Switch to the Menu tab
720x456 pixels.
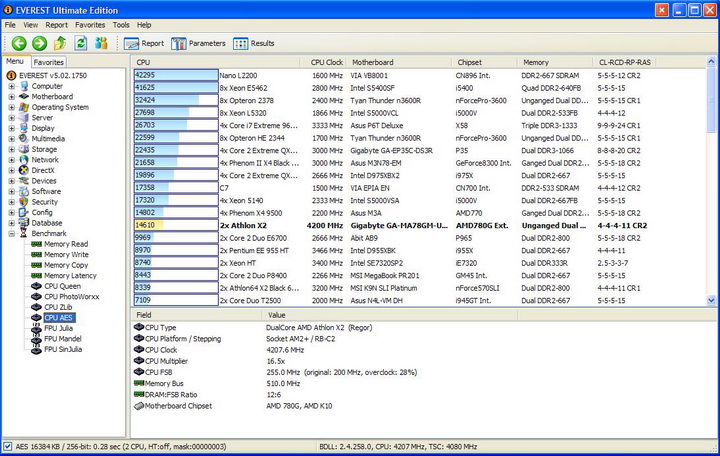(15, 61)
